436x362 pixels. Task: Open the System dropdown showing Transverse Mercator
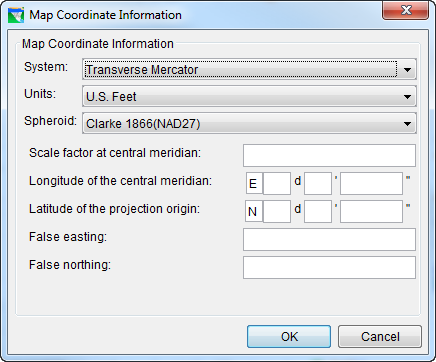tap(249, 69)
